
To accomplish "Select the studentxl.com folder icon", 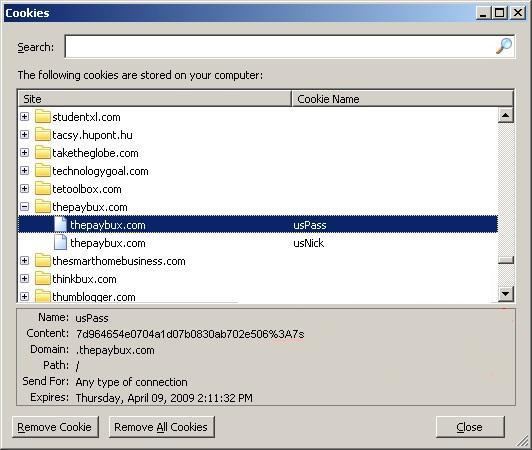I will [43, 117].
